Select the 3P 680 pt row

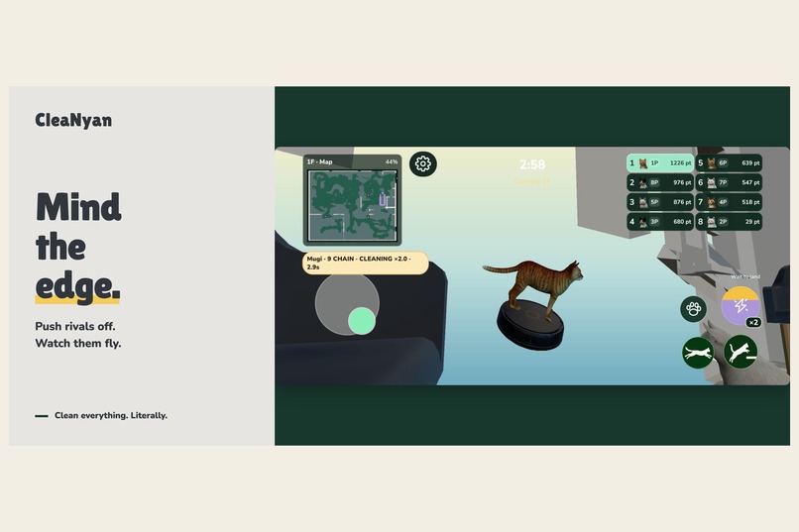click(x=660, y=222)
